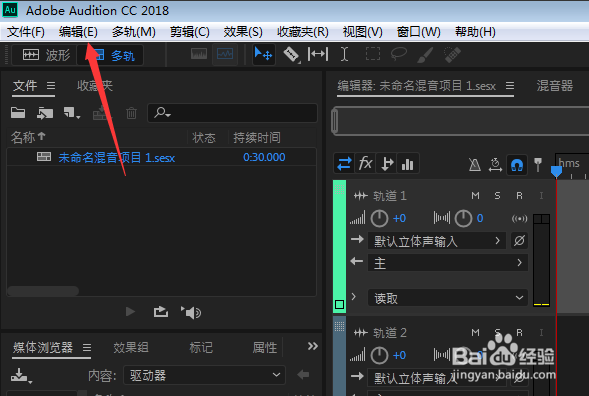Open the 多轨(M) menu
Image resolution: width=589 pixels, height=396 pixels.
[134, 32]
